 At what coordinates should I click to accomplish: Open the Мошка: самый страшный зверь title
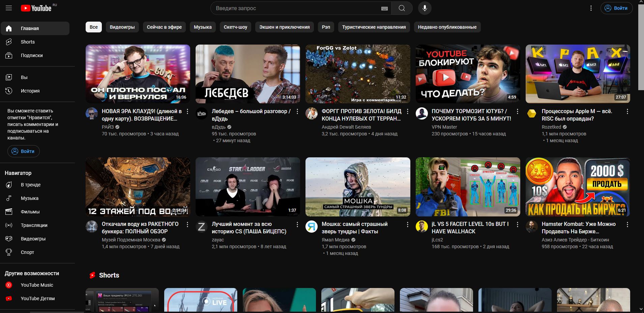[x=355, y=228]
